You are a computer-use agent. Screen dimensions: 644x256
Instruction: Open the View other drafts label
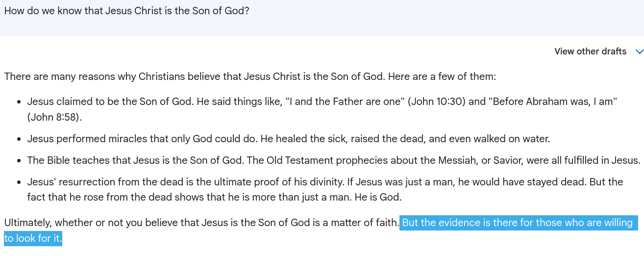[590, 51]
